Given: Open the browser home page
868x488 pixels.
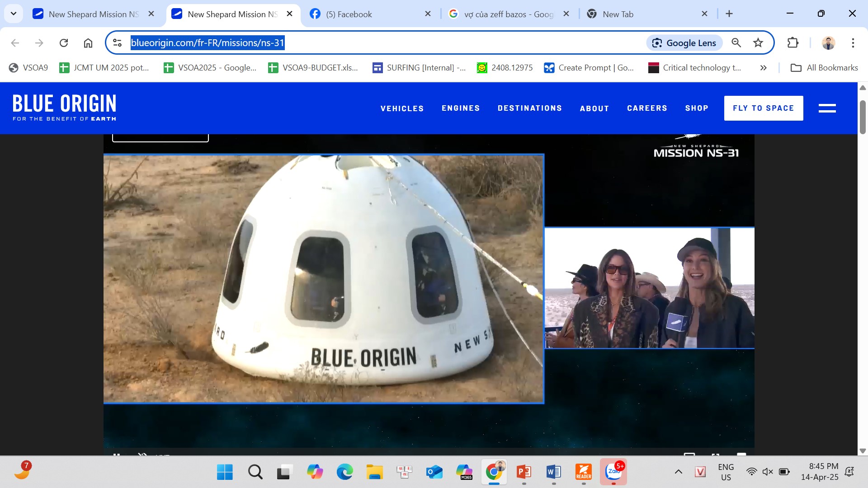Looking at the screenshot, I should [88, 43].
